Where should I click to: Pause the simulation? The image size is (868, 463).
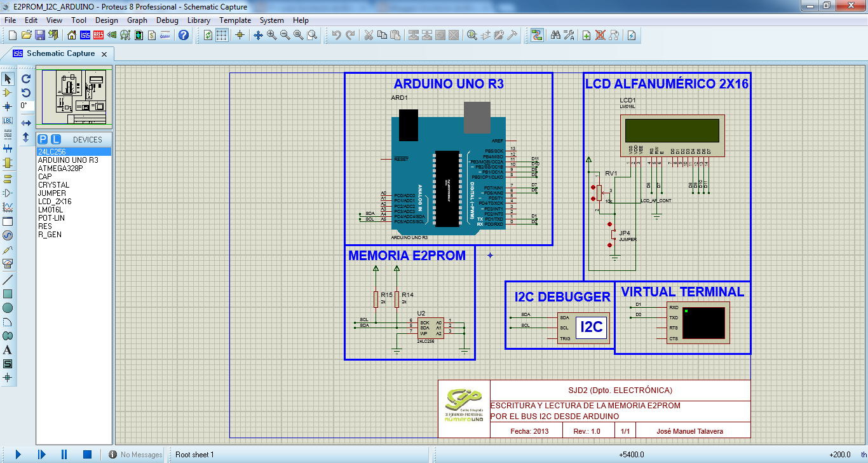[64, 453]
